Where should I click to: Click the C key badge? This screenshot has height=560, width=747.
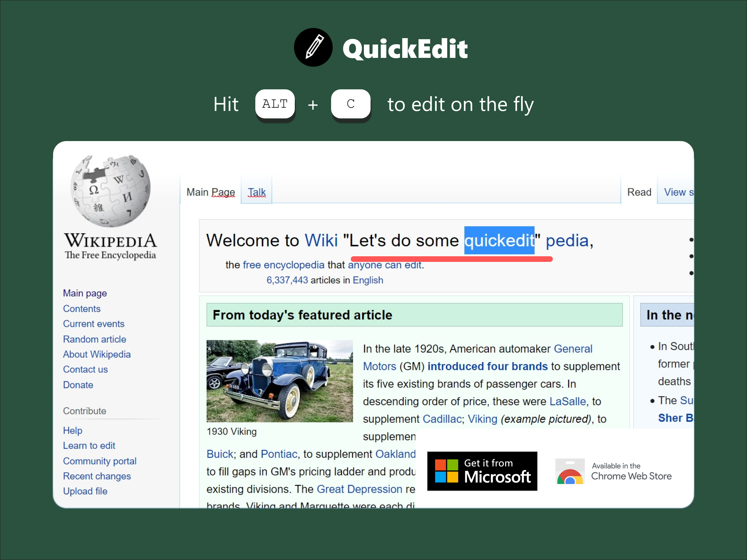[351, 104]
